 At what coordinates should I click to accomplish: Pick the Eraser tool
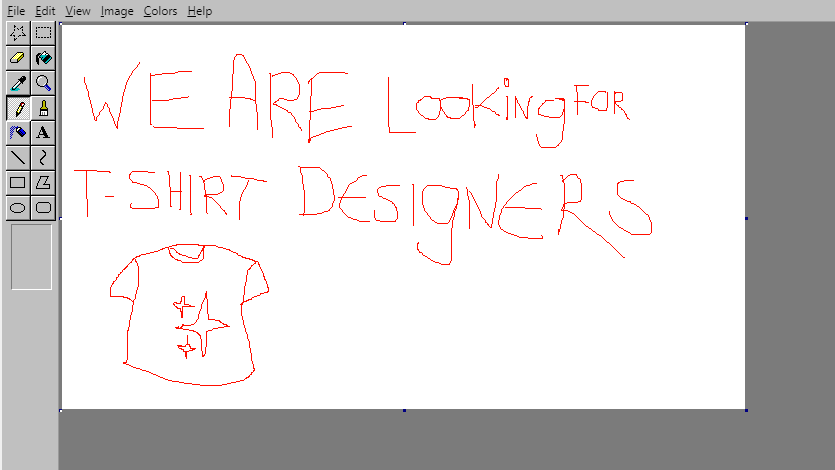pos(17,57)
